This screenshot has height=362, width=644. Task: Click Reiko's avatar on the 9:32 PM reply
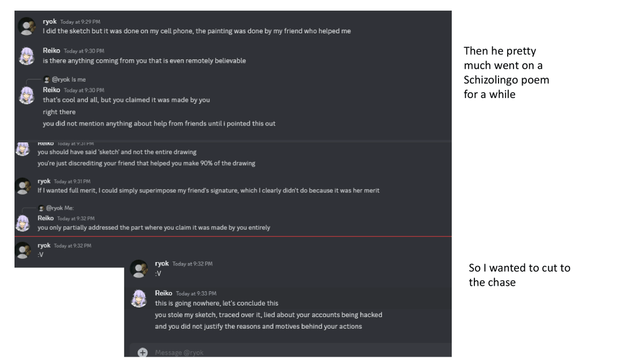click(x=23, y=223)
